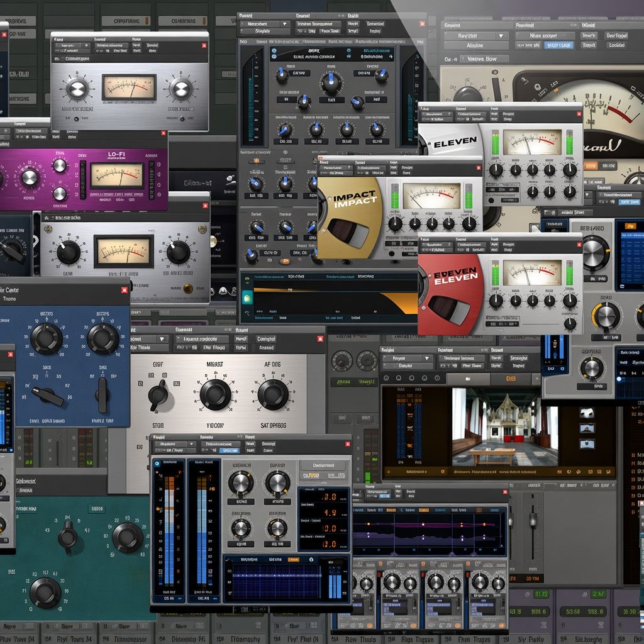
Task: Toggle orange button near bottom of dark plugin
Action: [284, 261]
